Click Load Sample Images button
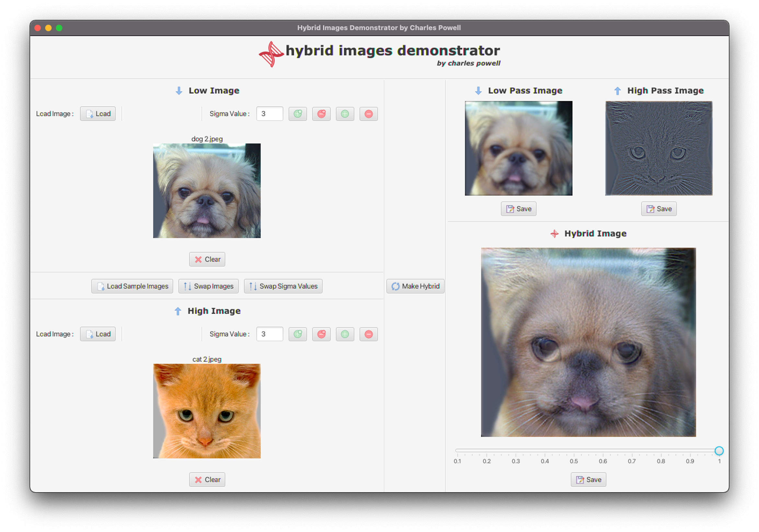 coord(132,286)
